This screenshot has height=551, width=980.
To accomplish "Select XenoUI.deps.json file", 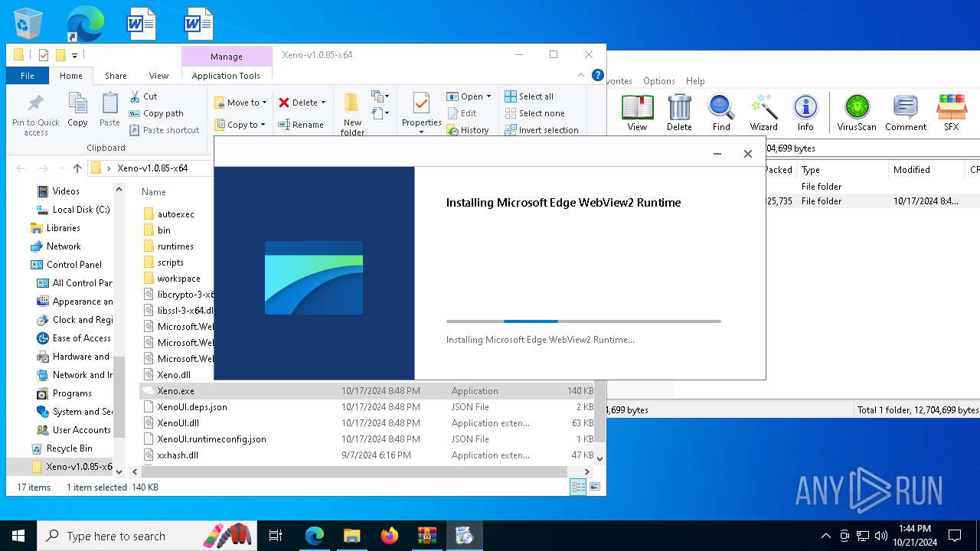I will [192, 407].
